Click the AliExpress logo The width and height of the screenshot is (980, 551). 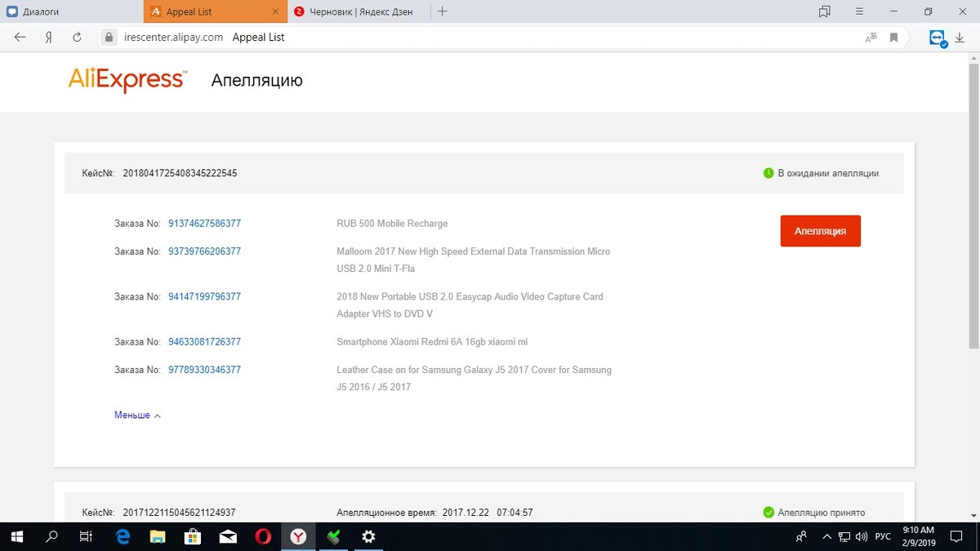pyautogui.click(x=127, y=79)
